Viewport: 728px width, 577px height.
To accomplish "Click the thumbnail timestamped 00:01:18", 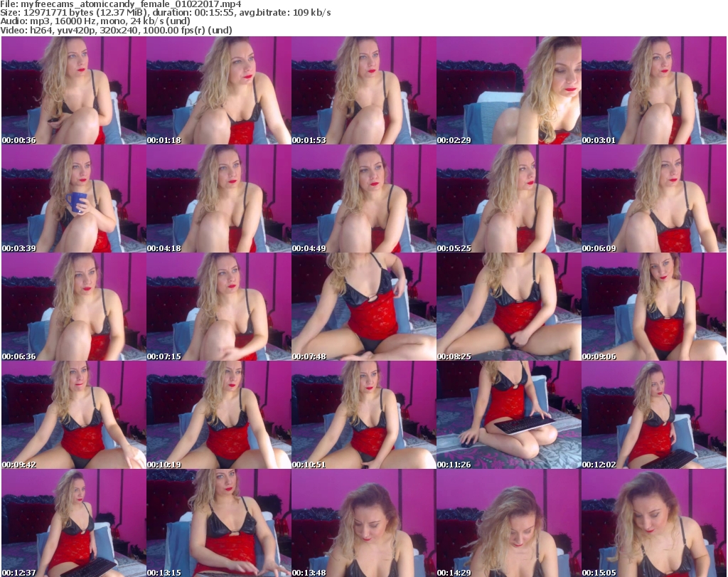I will click(x=219, y=90).
